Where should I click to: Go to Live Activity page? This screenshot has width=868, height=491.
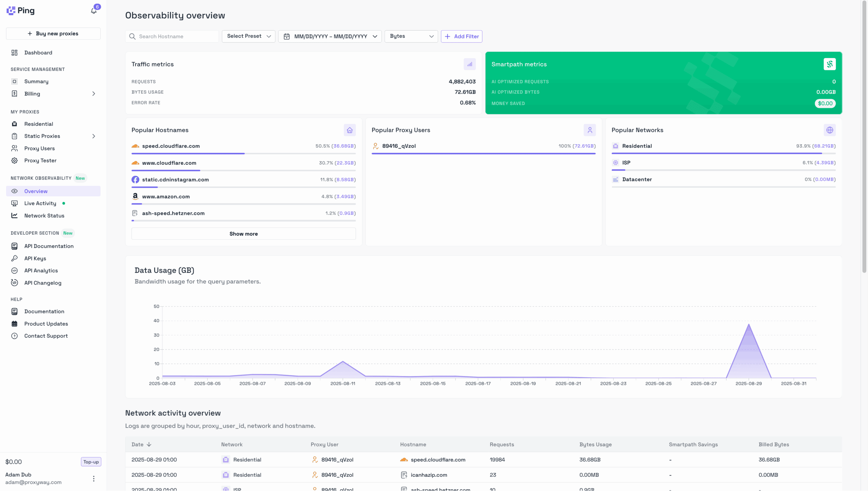coord(40,203)
